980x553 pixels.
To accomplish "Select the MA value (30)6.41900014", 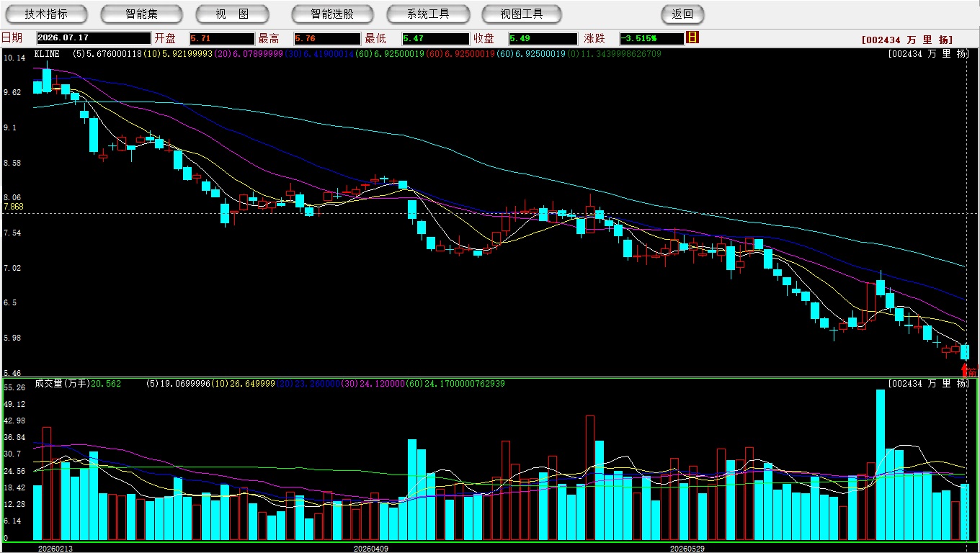I will point(320,53).
